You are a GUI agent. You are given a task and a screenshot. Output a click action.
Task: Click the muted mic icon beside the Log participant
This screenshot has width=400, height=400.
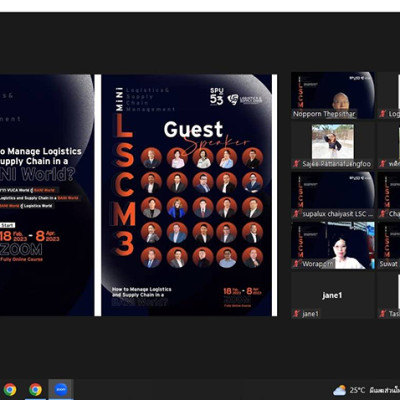point(383,114)
